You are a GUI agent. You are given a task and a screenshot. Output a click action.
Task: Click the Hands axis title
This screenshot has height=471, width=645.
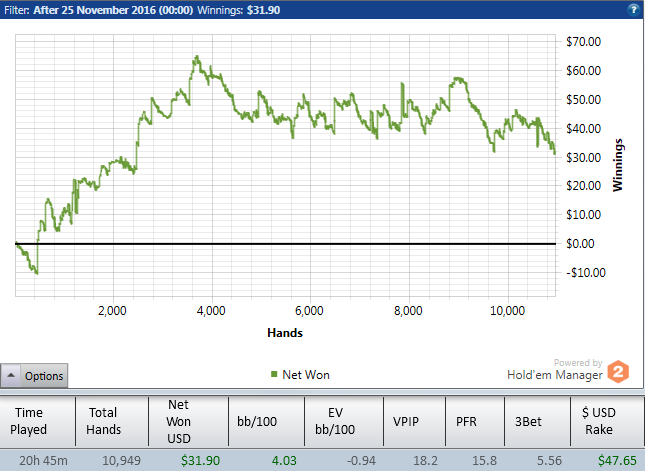pos(285,332)
